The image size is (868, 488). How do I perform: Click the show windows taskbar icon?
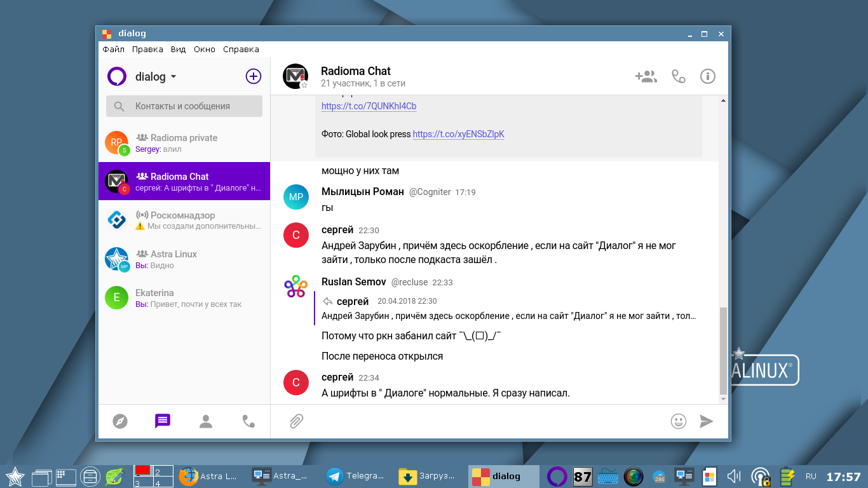(x=41, y=477)
